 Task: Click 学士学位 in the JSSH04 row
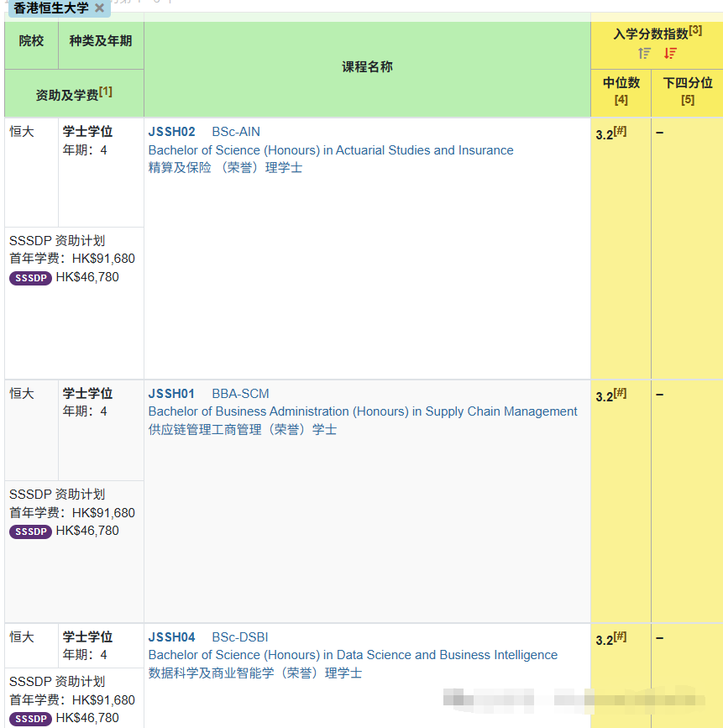coord(88,636)
